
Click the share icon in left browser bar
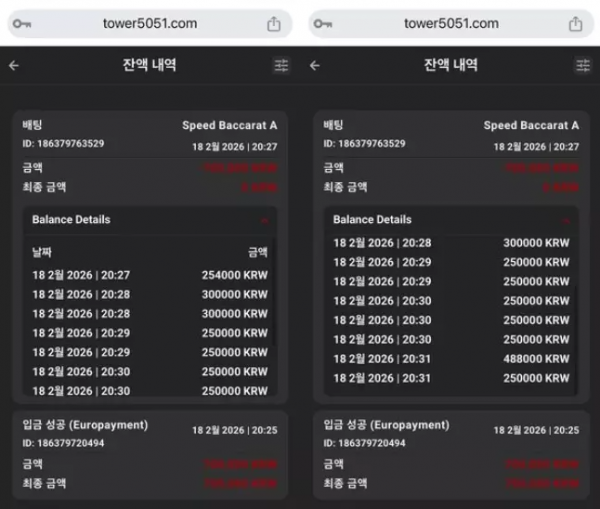click(274, 24)
